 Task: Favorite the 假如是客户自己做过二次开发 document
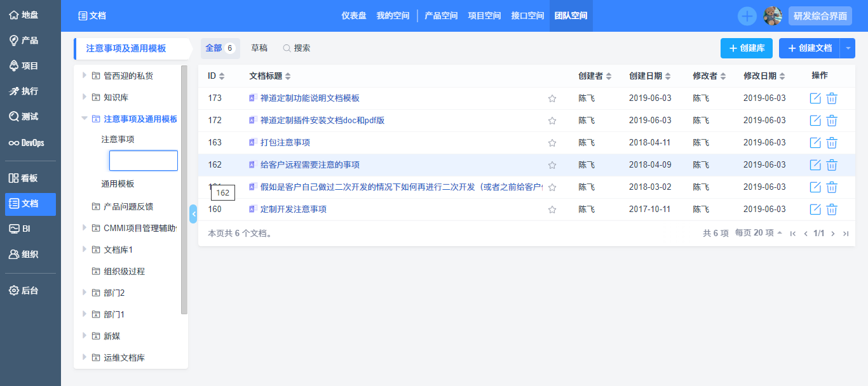pos(552,187)
